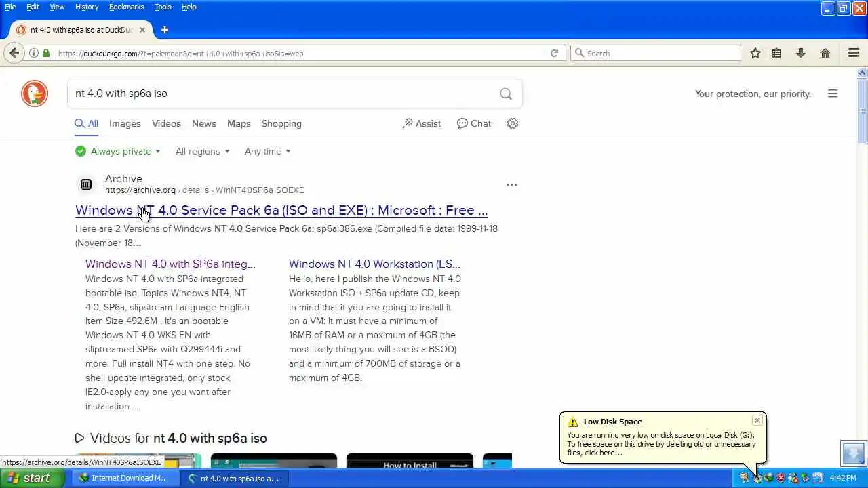Open site information icon in address bar
Viewport: 868px width, 488px height.
tap(33, 53)
